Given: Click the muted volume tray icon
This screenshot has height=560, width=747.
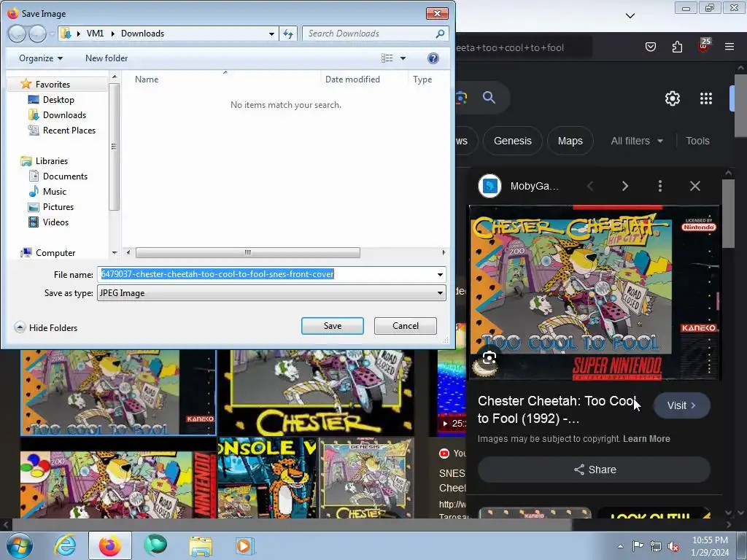Looking at the screenshot, I should coord(673,546).
